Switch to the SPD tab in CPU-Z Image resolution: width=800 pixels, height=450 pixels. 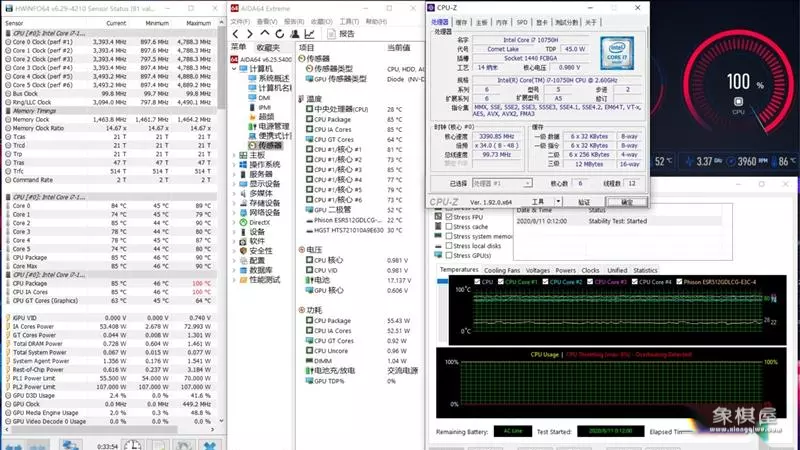521,21
